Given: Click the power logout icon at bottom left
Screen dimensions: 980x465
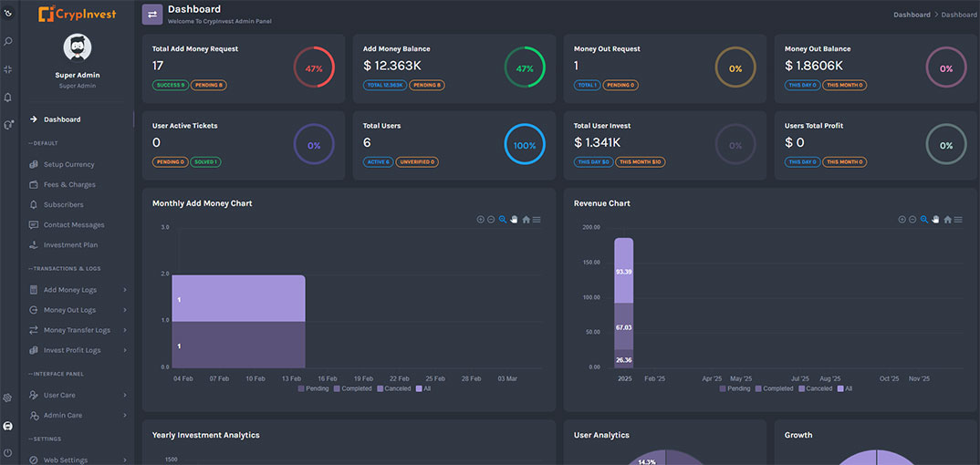Looking at the screenshot, I should (x=8, y=452).
